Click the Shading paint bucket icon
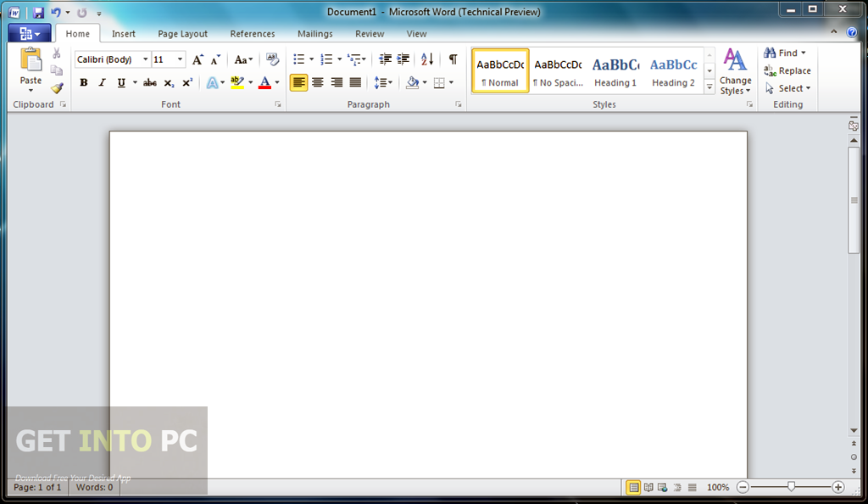The image size is (868, 504). (x=413, y=83)
